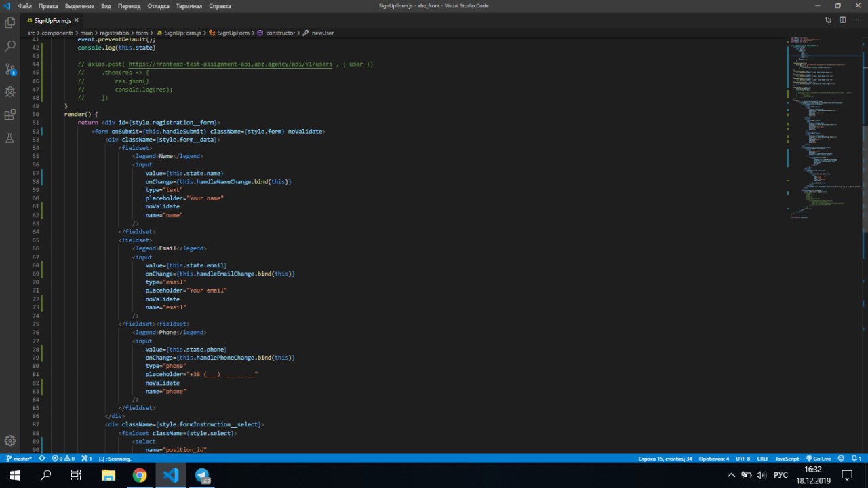868x488 pixels.
Task: Synchronize changes icon next to master branch
Action: pos(41,459)
